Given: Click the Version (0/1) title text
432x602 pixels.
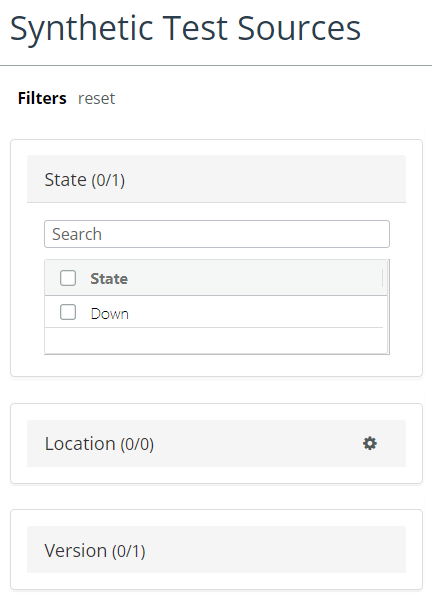Looking at the screenshot, I should click(x=95, y=551).
